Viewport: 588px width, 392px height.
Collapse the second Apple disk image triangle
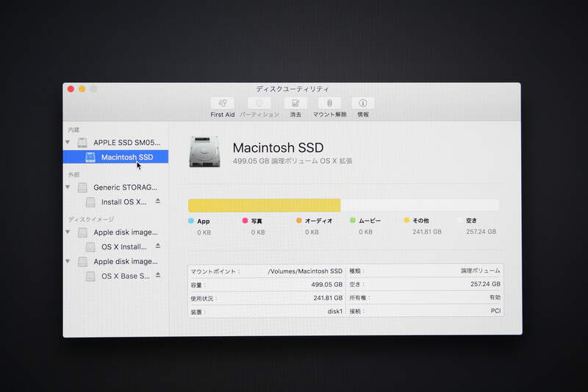[68, 261]
